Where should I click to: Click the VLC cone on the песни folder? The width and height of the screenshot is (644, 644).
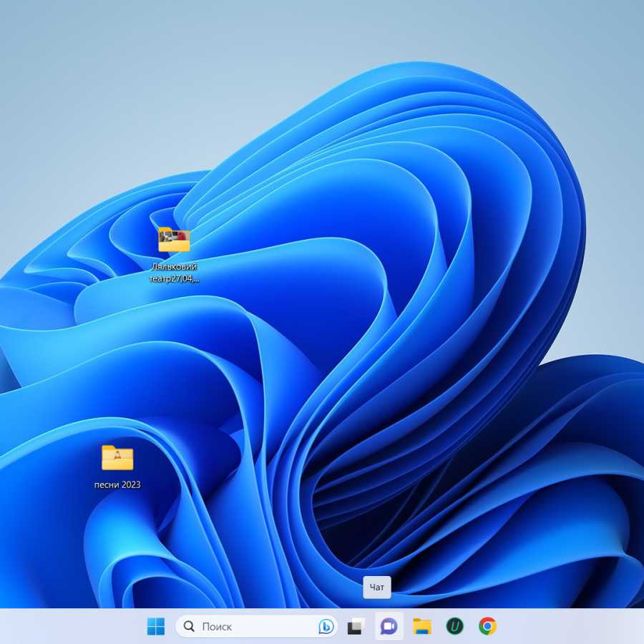[x=117, y=455]
